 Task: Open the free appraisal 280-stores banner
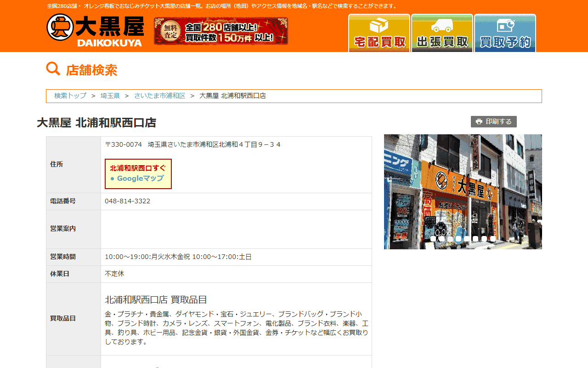pyautogui.click(x=221, y=31)
